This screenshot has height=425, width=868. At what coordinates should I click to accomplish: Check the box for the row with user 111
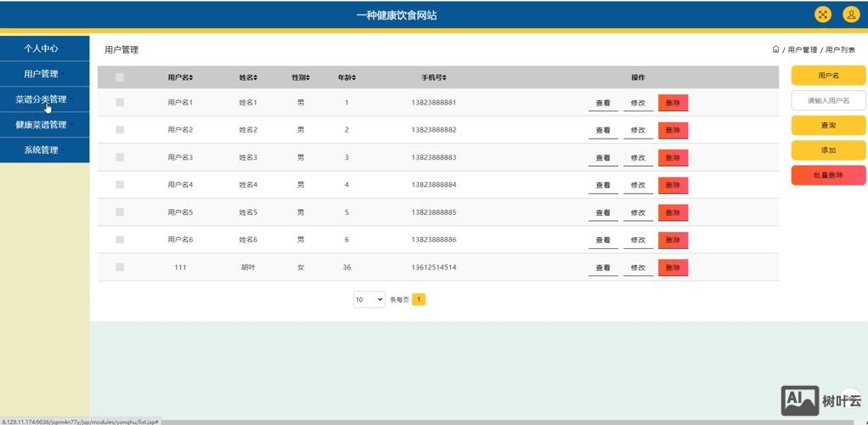pos(120,267)
